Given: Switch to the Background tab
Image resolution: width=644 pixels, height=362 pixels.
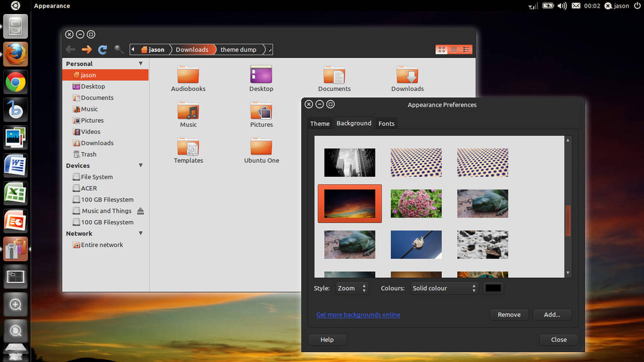Looking at the screenshot, I should point(354,123).
